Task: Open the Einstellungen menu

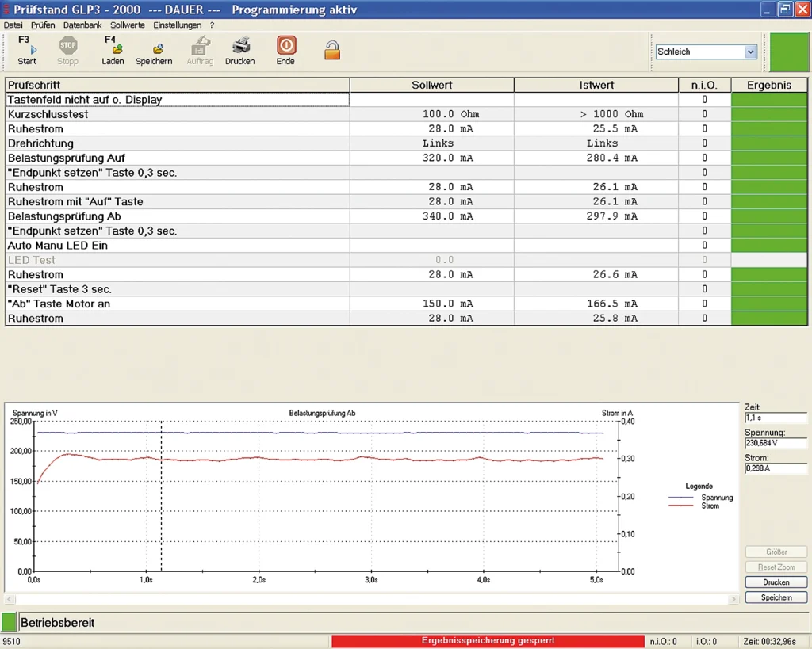Action: 178,25
